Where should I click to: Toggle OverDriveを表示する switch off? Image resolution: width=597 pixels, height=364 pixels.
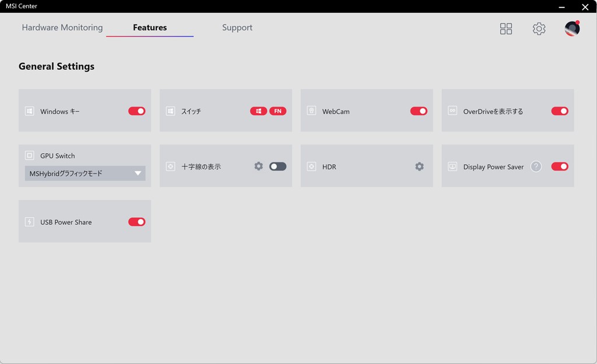click(560, 111)
